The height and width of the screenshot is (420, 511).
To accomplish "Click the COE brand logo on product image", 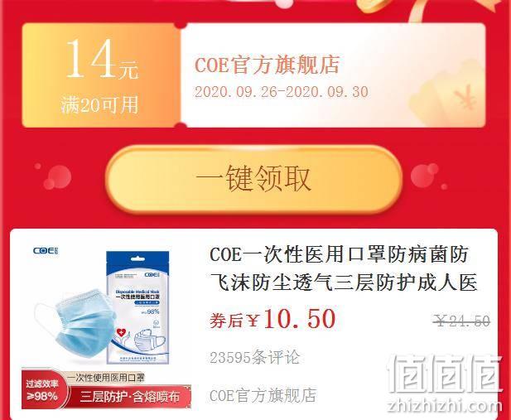I will point(46,251).
